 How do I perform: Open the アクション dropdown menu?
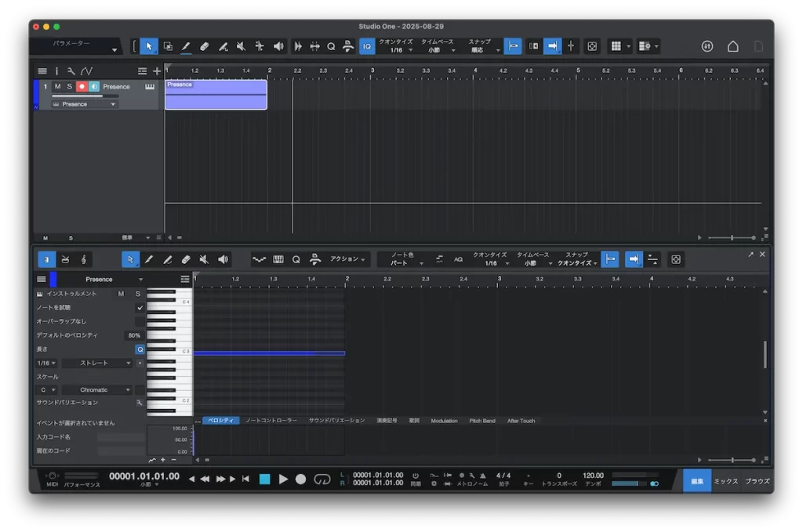[x=348, y=259]
